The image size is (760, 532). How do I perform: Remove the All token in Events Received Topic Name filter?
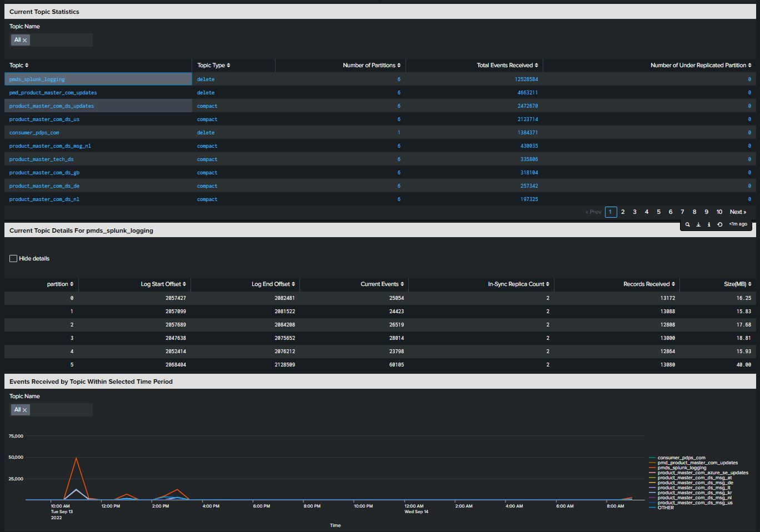tap(24, 410)
